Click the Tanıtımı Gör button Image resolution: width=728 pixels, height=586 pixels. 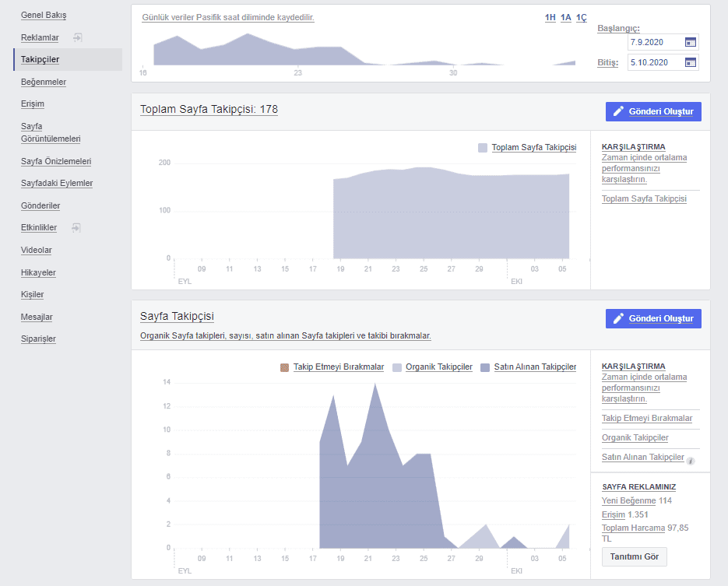point(634,556)
